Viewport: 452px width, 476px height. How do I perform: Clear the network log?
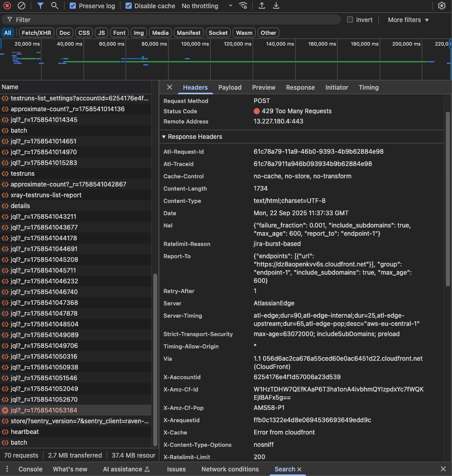coord(22,6)
